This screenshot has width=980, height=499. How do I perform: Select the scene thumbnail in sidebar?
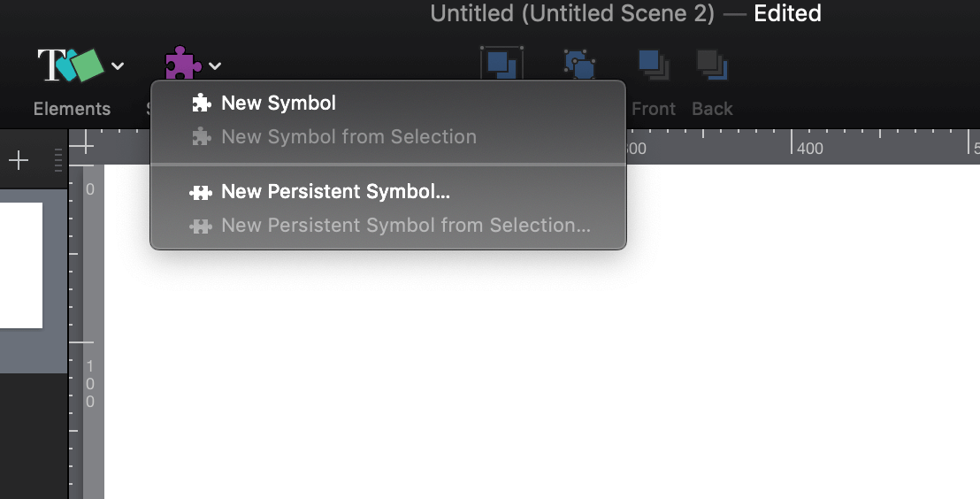(x=20, y=265)
